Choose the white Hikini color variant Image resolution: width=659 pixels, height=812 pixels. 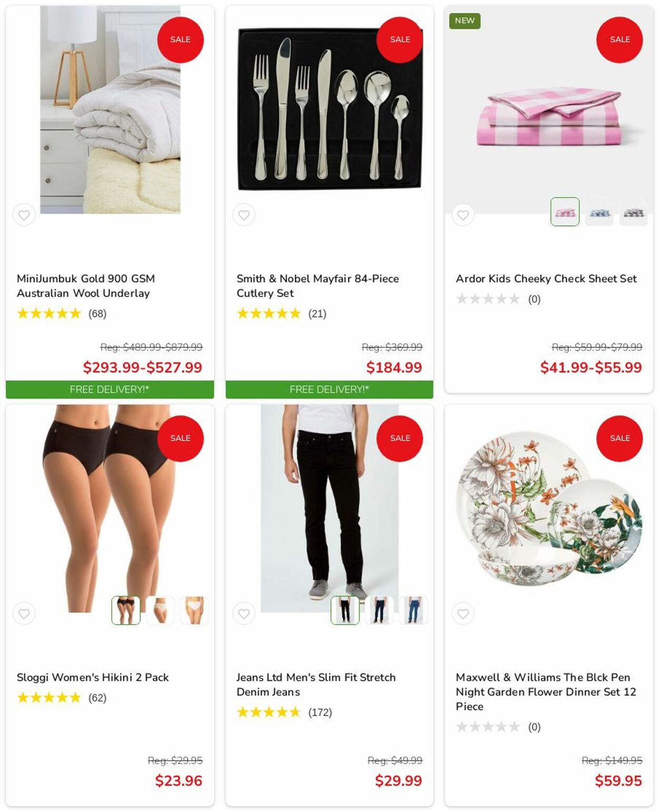tap(194, 610)
